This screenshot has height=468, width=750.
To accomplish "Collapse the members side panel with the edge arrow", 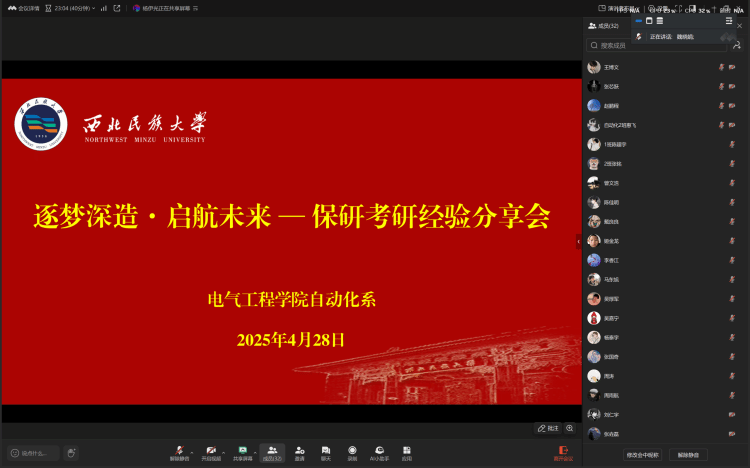I will [578, 241].
